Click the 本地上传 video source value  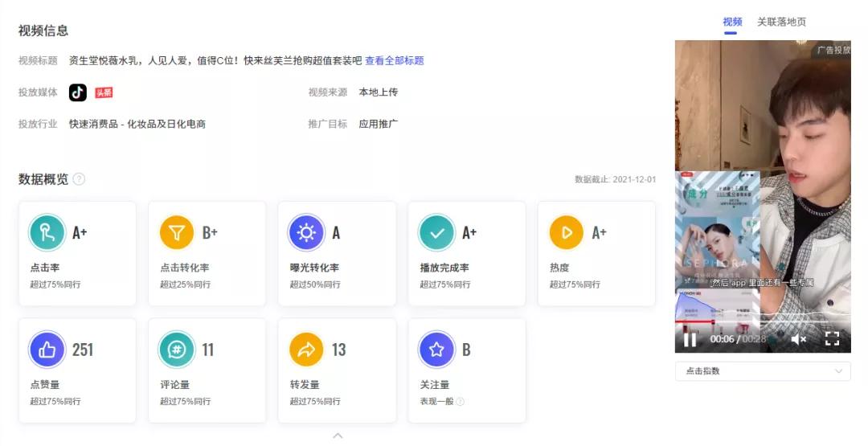(378, 92)
